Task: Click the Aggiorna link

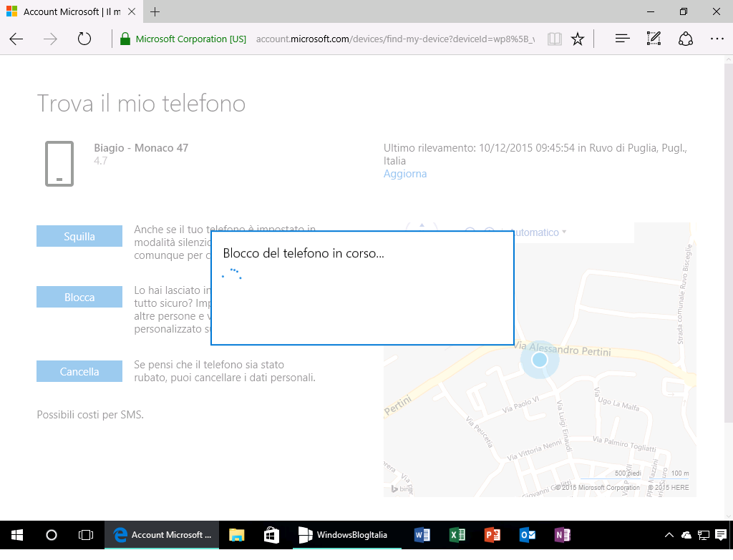Action: click(405, 174)
